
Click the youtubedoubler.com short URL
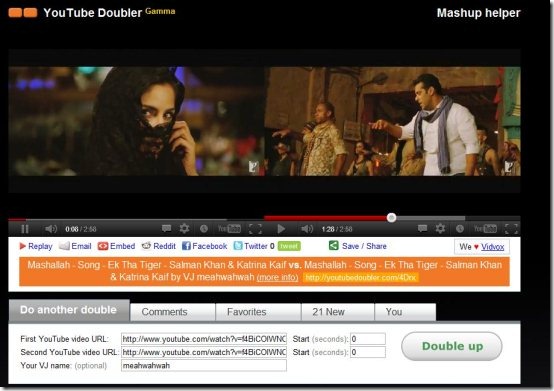(360, 278)
